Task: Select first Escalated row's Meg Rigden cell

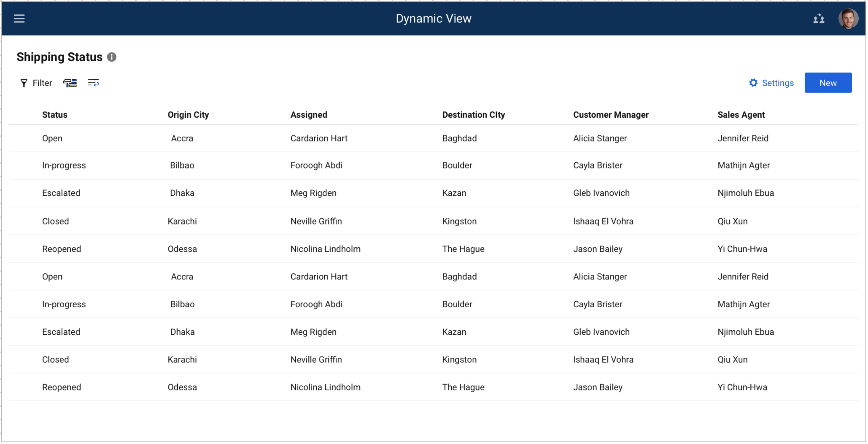Action: (x=313, y=193)
